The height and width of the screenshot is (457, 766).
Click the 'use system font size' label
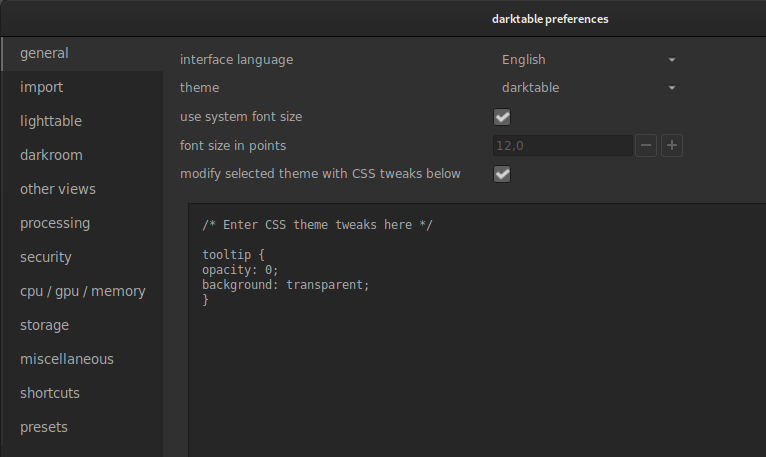(241, 117)
